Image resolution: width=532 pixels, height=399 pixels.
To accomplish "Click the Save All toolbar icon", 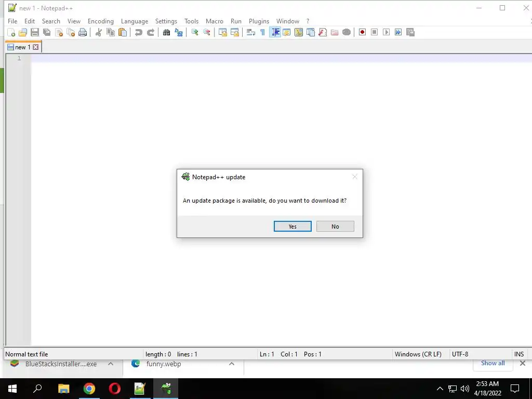I will point(47,32).
